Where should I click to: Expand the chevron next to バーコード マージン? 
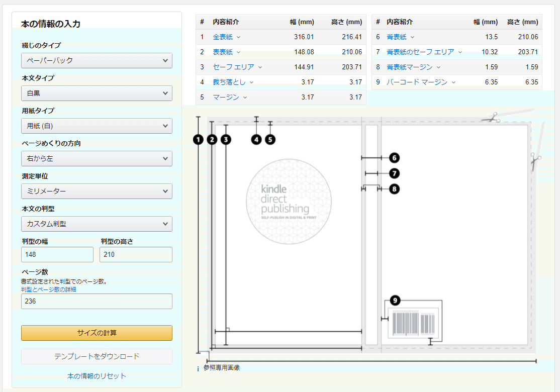click(x=453, y=82)
